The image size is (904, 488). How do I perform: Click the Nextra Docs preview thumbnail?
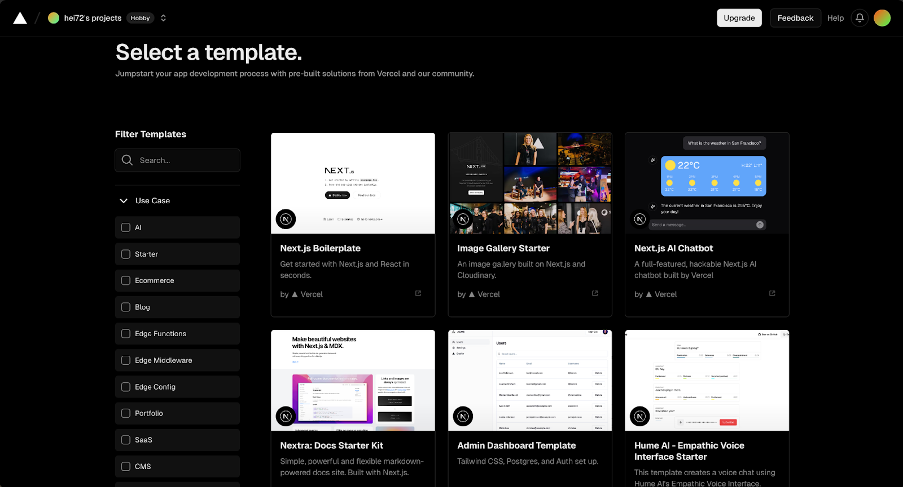pos(353,380)
